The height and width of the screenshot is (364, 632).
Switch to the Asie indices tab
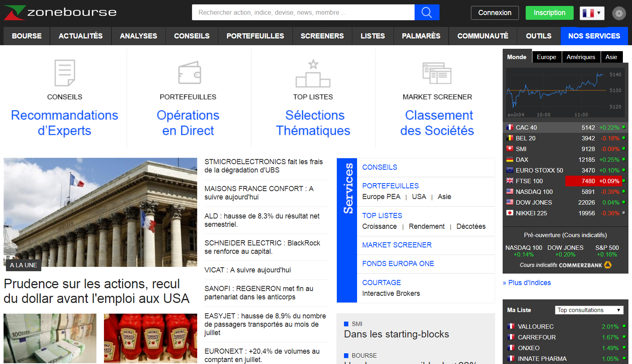pos(611,57)
